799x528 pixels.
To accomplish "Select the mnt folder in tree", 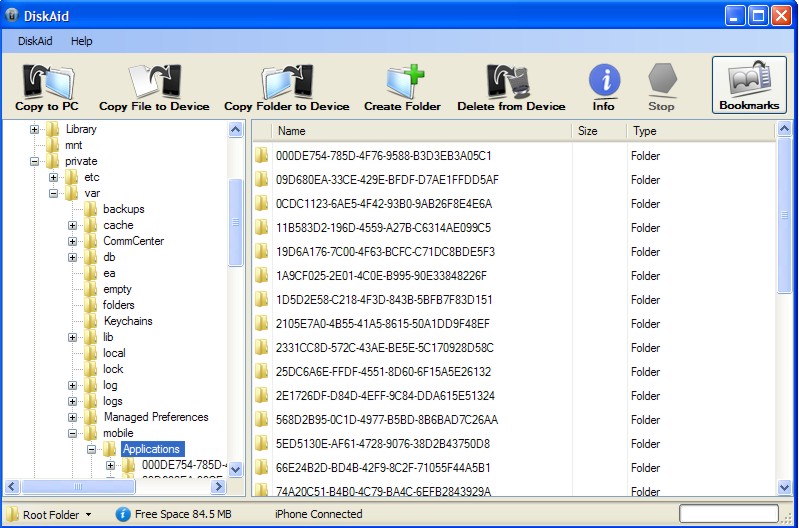I will coord(74,145).
